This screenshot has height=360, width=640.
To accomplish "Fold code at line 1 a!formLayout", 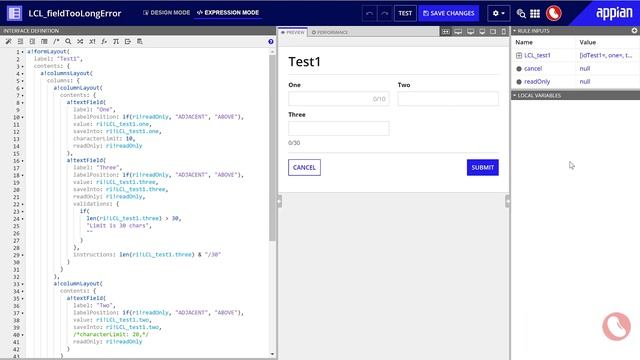I will click(22, 52).
